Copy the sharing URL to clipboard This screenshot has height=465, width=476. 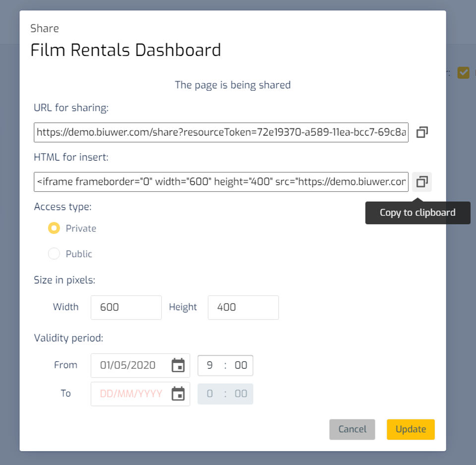[422, 132]
